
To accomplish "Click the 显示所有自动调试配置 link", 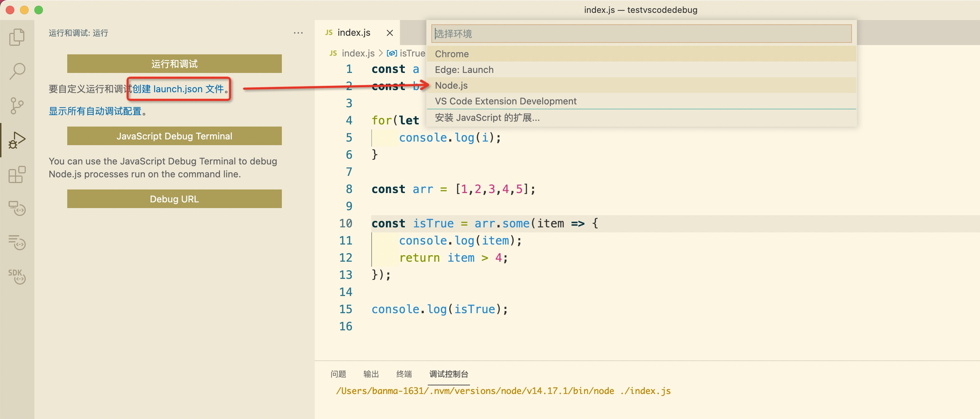I will click(x=95, y=111).
